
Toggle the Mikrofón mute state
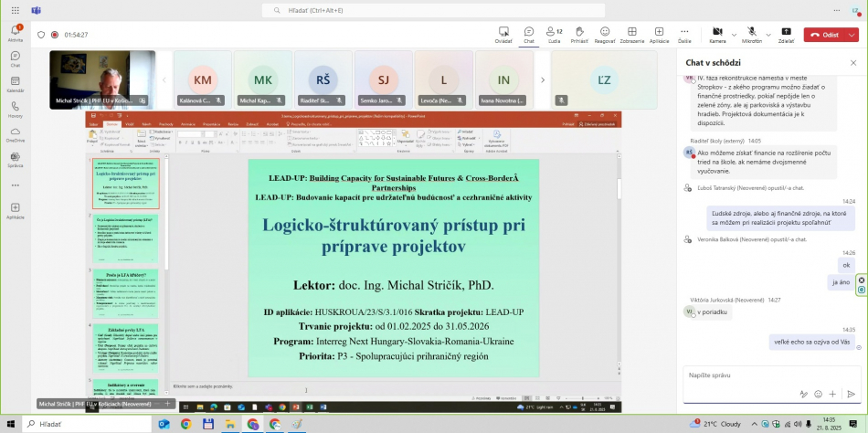pos(750,33)
